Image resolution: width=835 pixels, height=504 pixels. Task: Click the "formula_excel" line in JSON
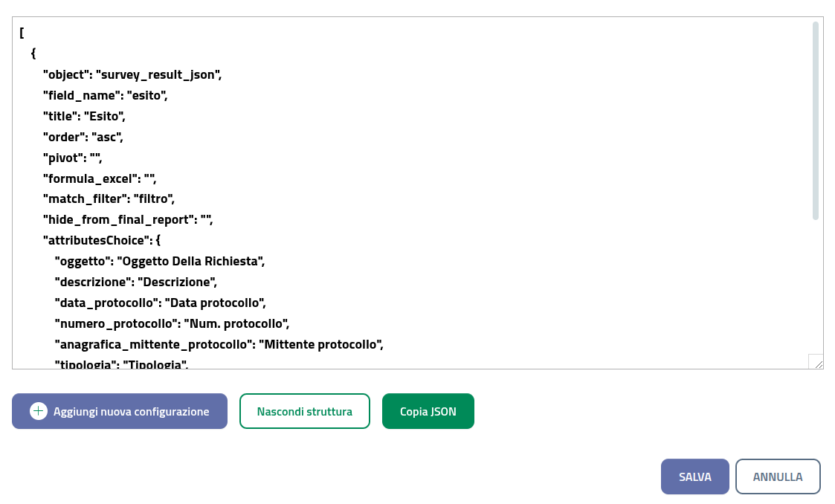click(x=100, y=178)
